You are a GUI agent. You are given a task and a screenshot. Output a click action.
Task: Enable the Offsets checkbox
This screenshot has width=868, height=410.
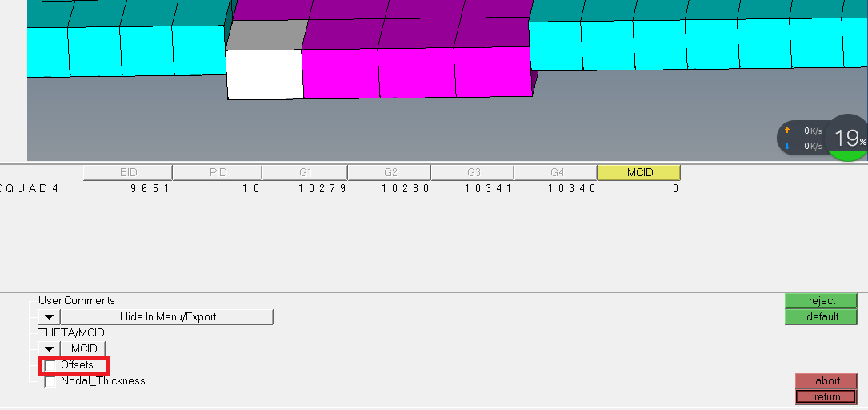[51, 365]
